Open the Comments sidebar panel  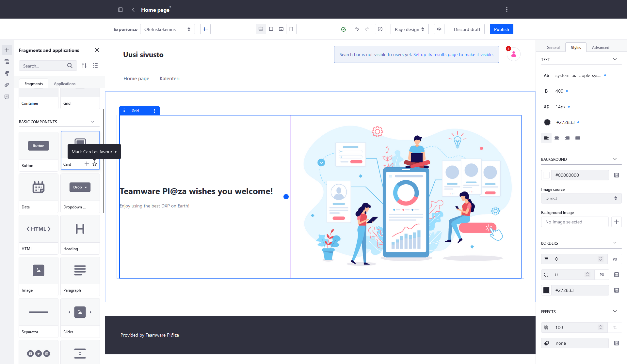pyautogui.click(x=7, y=97)
